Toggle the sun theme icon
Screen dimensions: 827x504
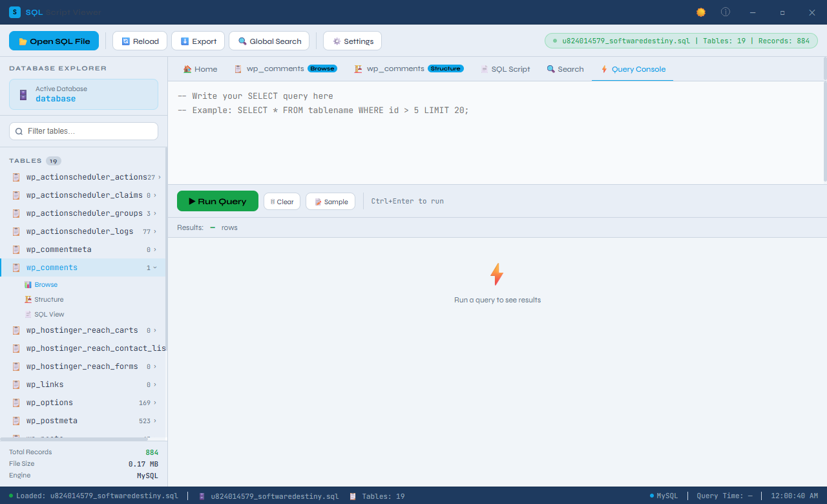701,12
